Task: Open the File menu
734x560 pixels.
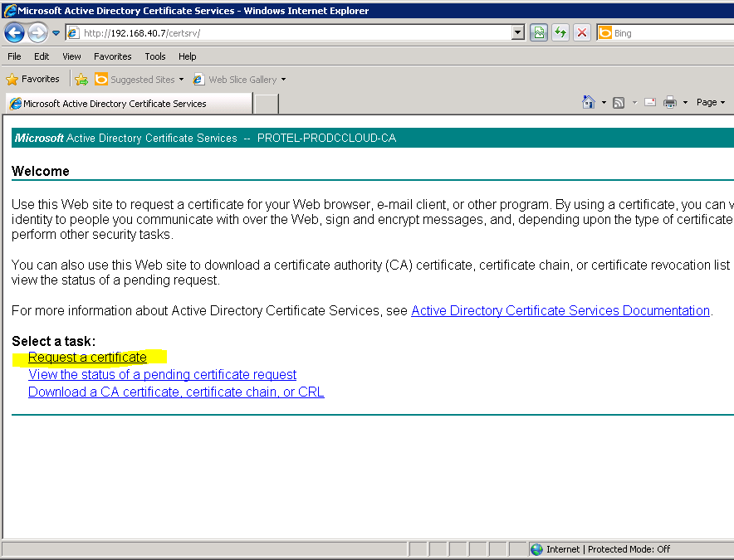Action: click(14, 56)
